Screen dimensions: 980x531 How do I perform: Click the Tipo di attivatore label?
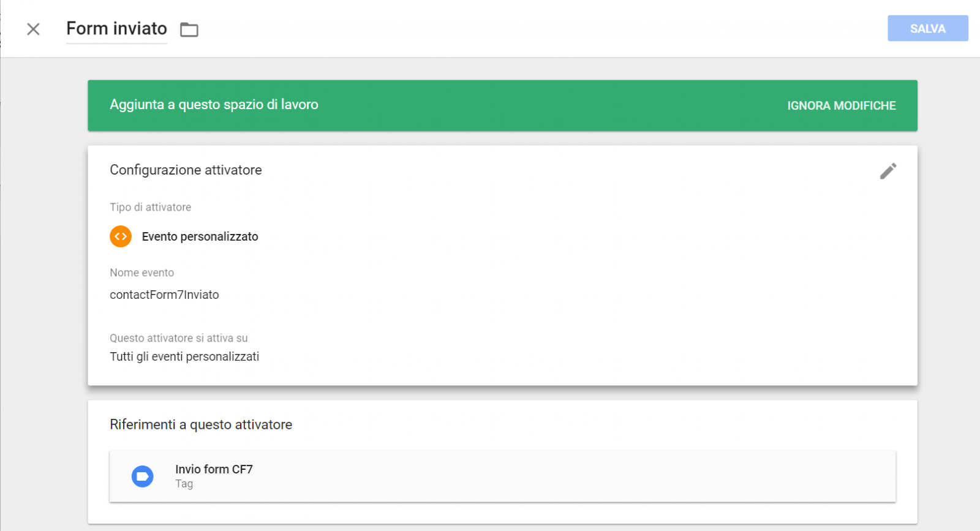coord(150,207)
